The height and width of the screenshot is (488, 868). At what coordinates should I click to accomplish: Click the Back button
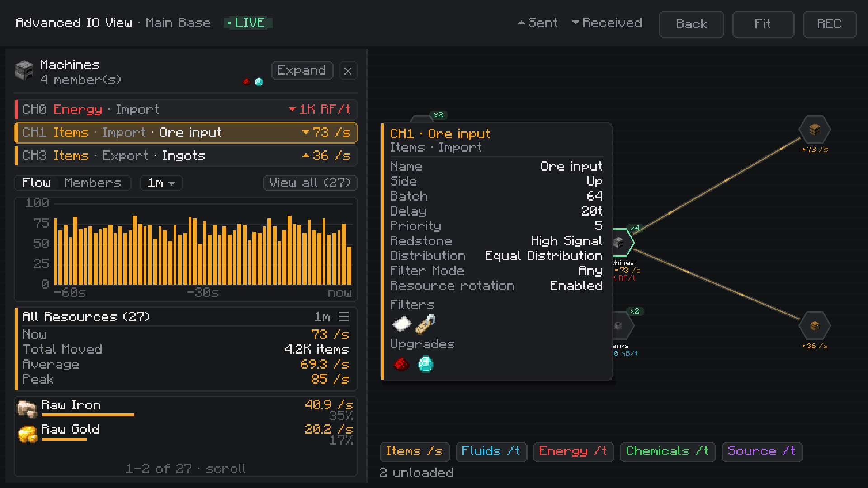(x=691, y=24)
